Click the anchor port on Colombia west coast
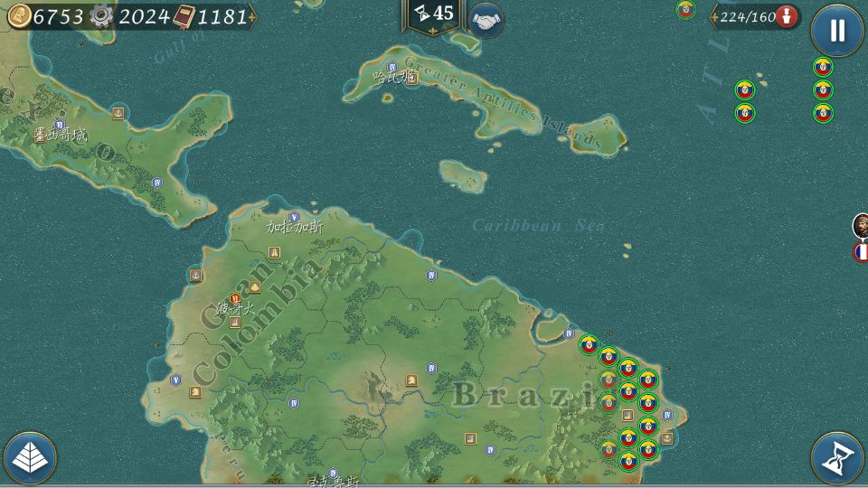 point(196,275)
